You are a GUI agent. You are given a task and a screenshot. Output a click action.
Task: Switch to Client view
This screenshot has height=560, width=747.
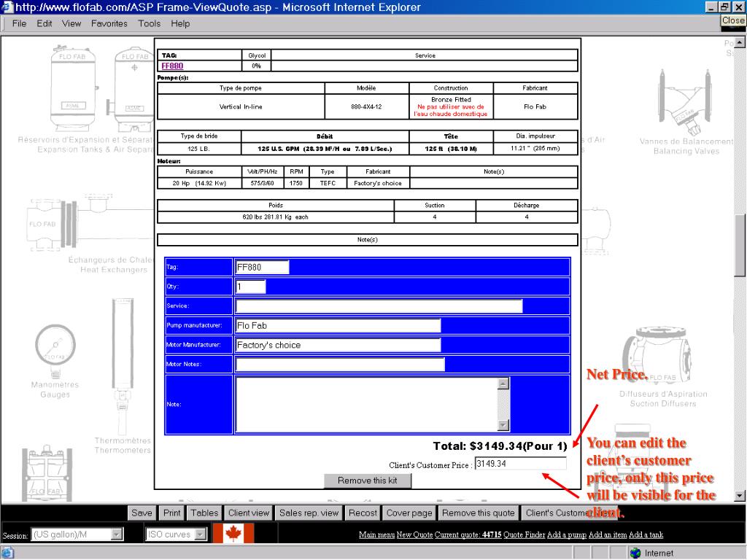pos(249,513)
